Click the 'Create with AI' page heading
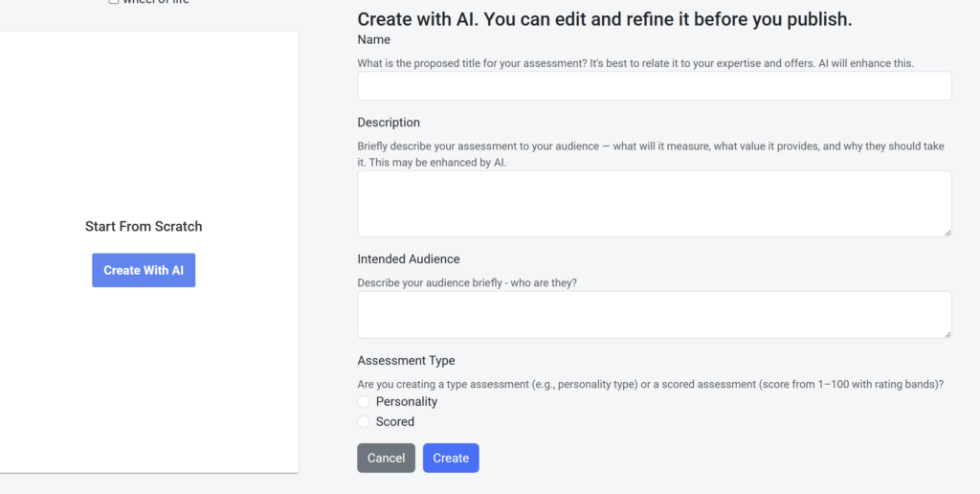This screenshot has height=494, width=980. (605, 19)
